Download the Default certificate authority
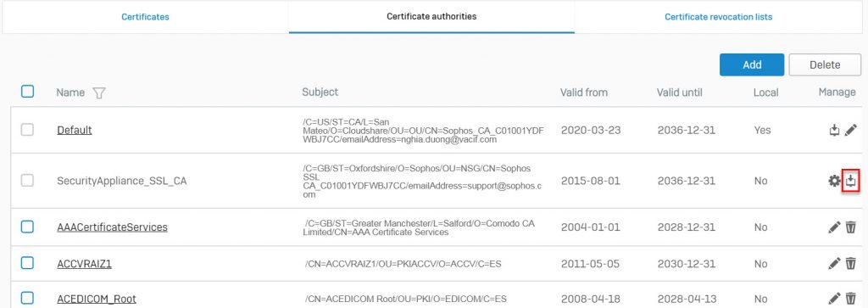868x308 pixels. tap(835, 131)
